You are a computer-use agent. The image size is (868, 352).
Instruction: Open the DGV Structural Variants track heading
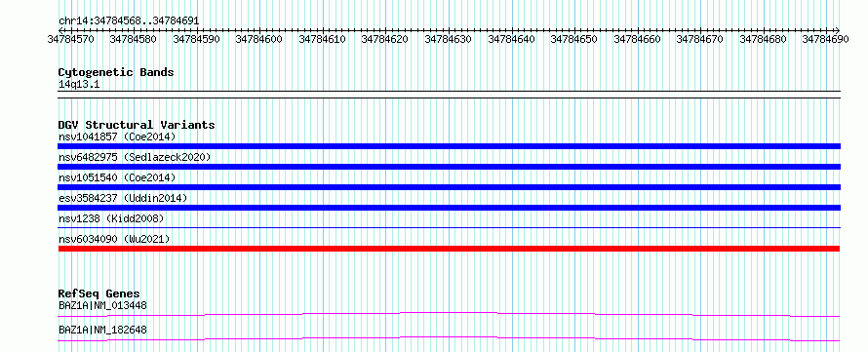(137, 125)
